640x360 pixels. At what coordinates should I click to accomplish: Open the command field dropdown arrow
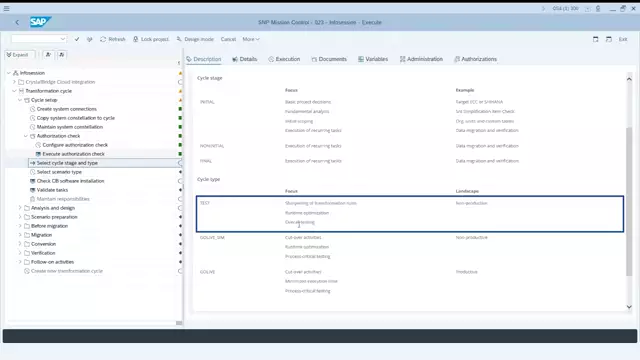pyautogui.click(x=63, y=39)
